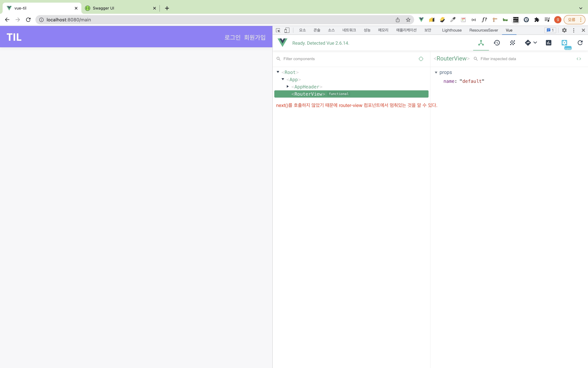Image resolution: width=588 pixels, height=368 pixels.
Task: Open the bw extension icon
Action: pos(505,20)
